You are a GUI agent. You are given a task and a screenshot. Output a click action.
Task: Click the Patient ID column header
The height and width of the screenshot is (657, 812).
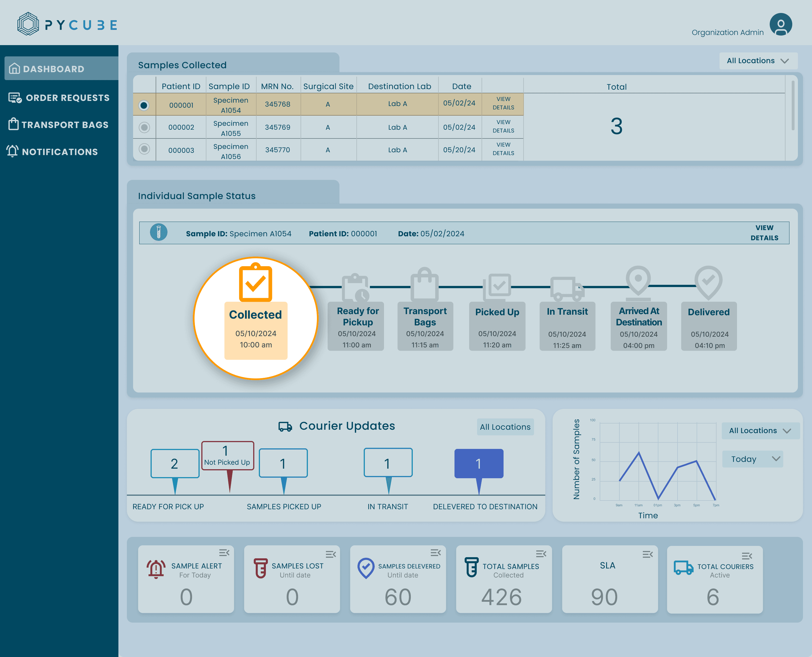coord(181,86)
